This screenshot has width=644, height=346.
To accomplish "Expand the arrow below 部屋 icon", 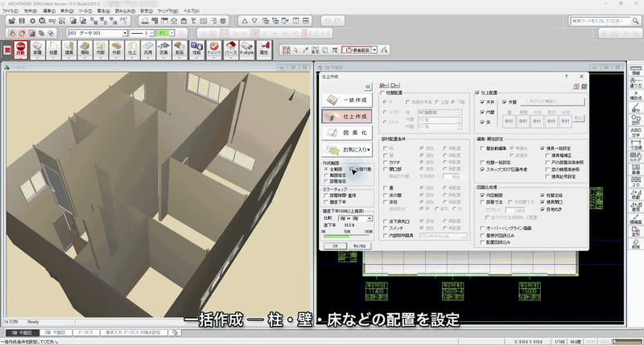I will click(37, 58).
